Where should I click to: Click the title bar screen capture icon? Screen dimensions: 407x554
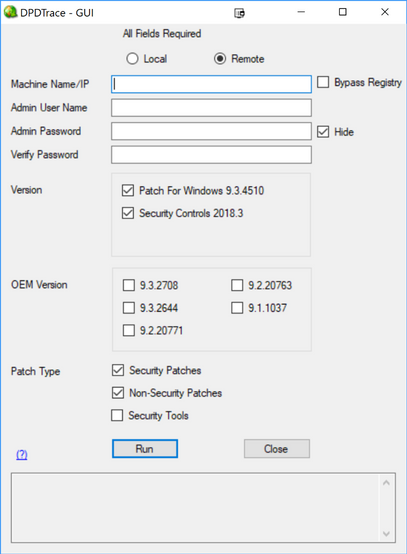pos(239,13)
